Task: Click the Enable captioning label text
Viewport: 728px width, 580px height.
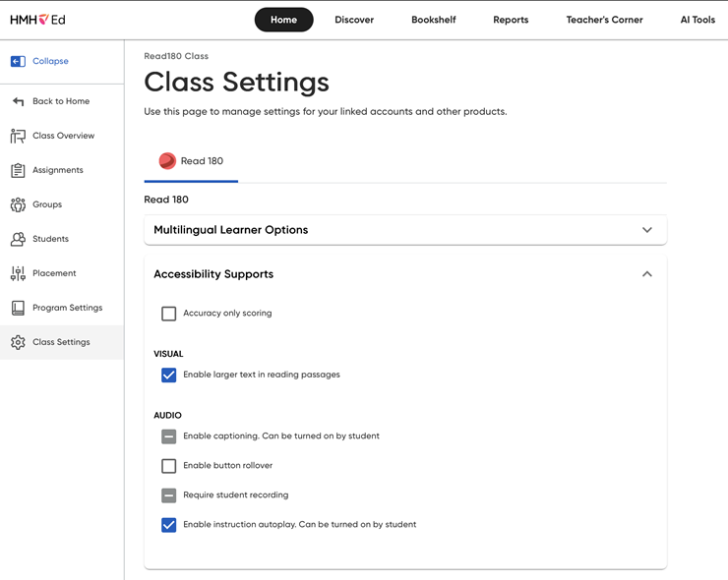Action: pos(281,435)
